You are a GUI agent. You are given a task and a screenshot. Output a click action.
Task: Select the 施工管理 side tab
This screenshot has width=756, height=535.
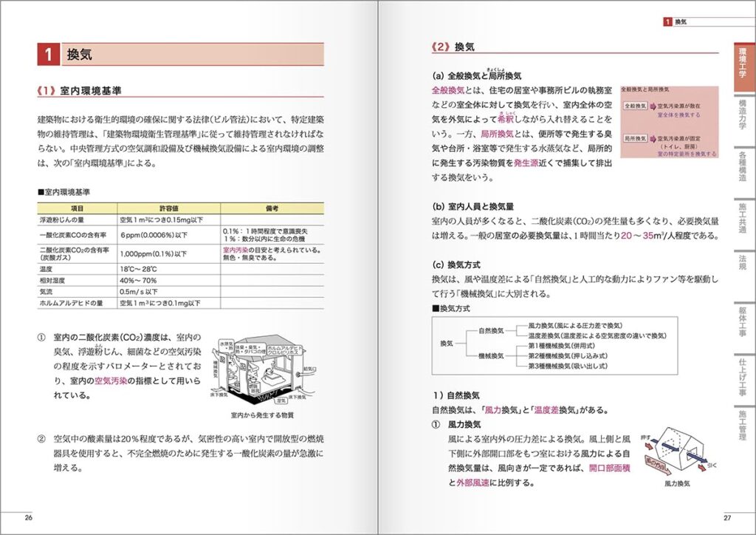click(x=744, y=424)
